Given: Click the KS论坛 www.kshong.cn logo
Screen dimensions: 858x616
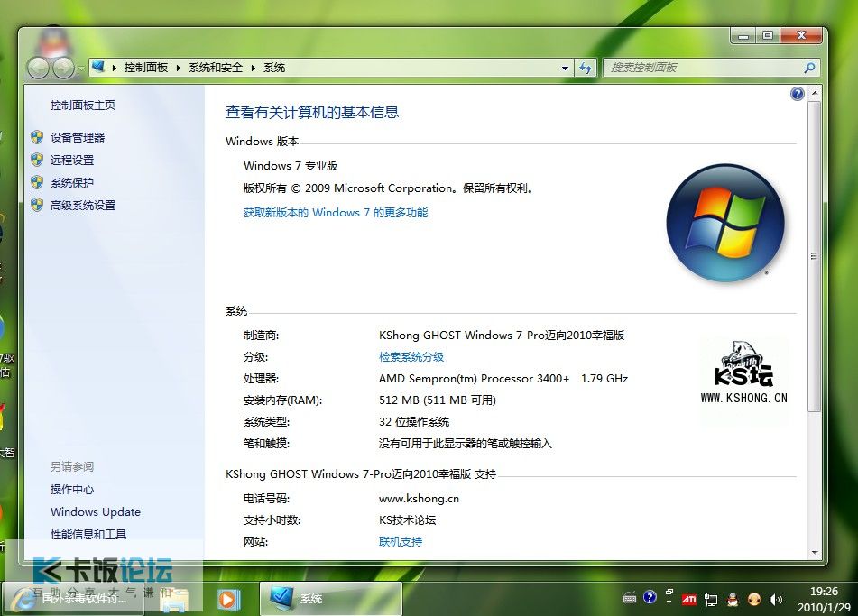Looking at the screenshot, I should (x=744, y=373).
